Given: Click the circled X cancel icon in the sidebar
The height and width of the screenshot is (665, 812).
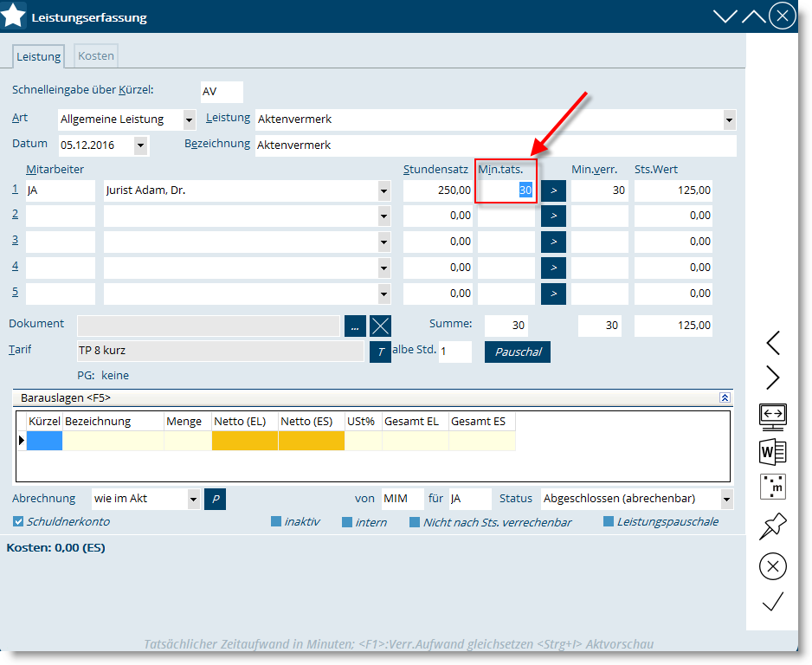Looking at the screenshot, I should (773, 566).
